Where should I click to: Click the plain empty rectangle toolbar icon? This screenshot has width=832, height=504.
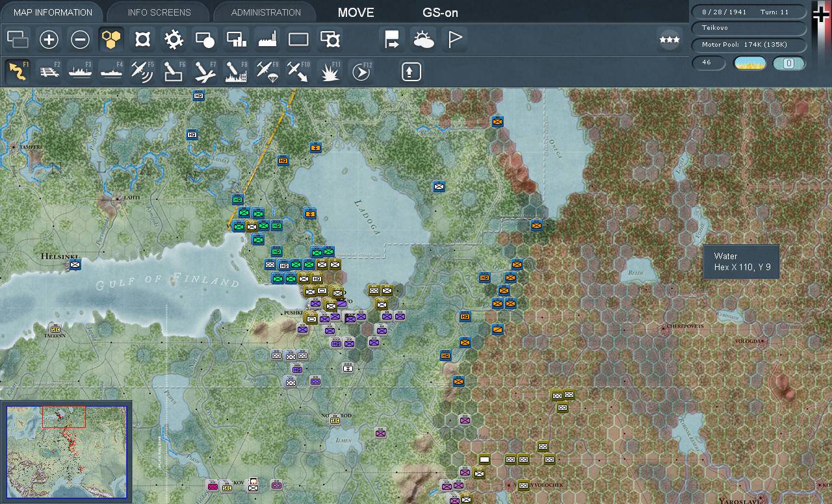tap(298, 40)
